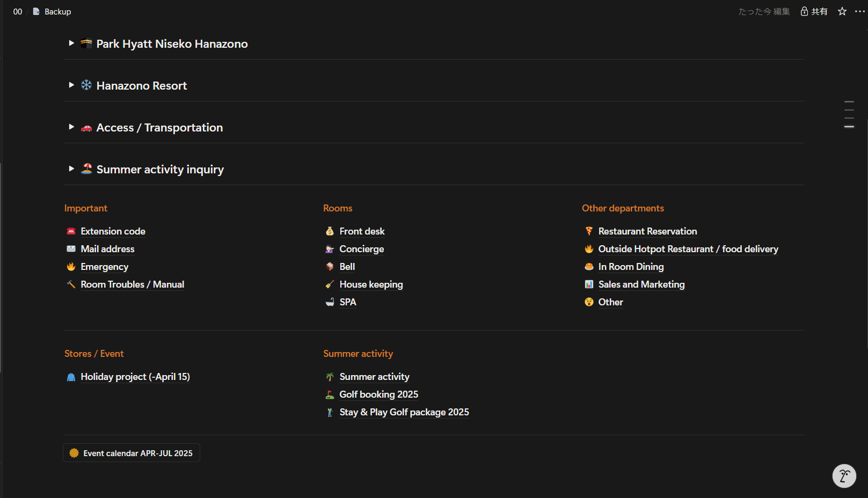The image size is (868, 498).
Task: Click the Stores / Event section heading
Action: 94,354
